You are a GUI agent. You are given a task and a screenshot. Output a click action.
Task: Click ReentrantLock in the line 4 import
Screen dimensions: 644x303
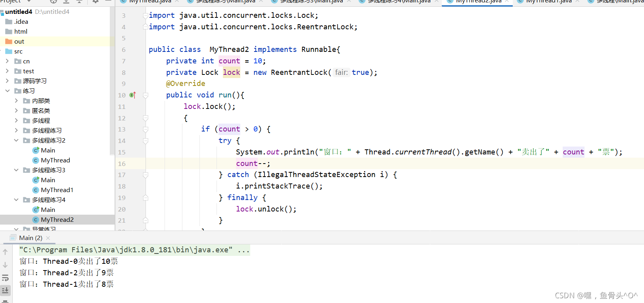(325, 27)
